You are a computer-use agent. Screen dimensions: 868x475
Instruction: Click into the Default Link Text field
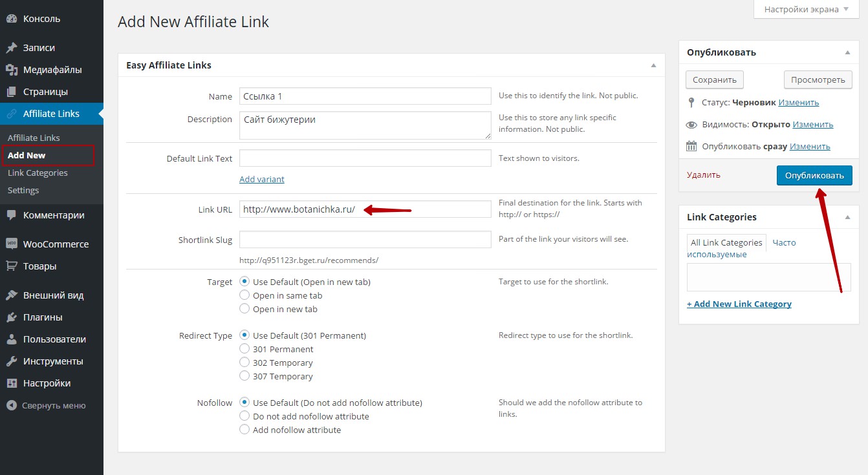click(x=365, y=158)
